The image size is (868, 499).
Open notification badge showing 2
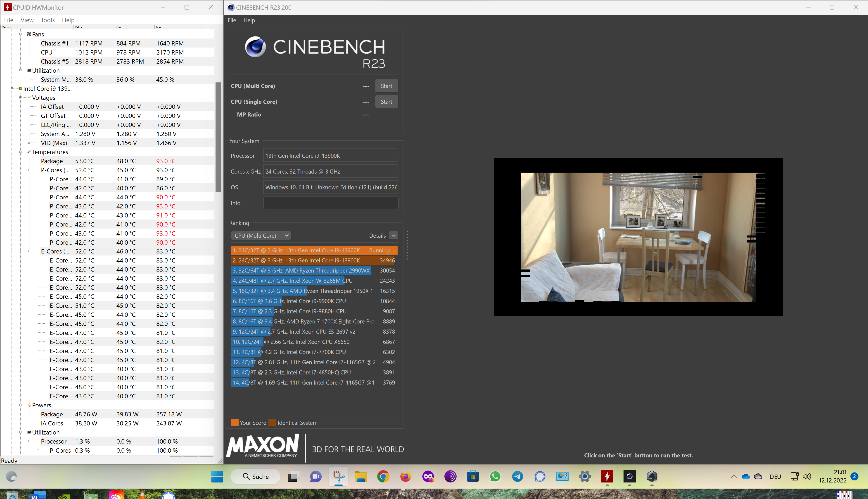point(854,476)
